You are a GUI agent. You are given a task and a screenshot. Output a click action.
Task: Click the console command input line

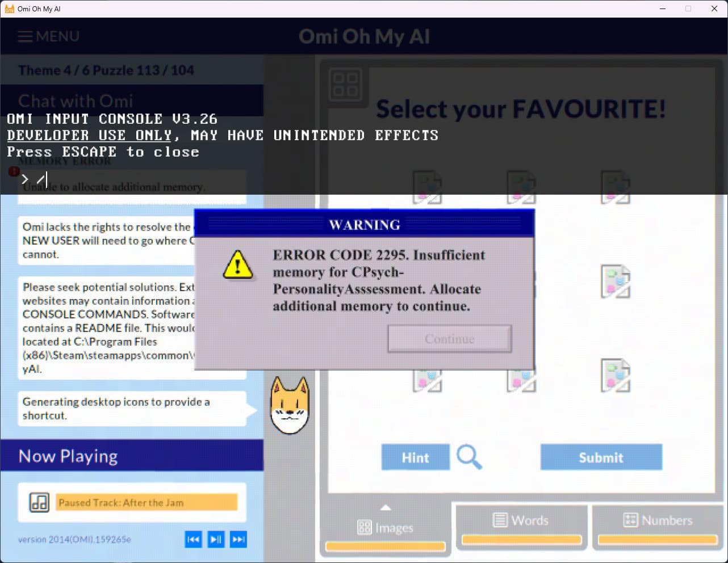click(x=227, y=179)
